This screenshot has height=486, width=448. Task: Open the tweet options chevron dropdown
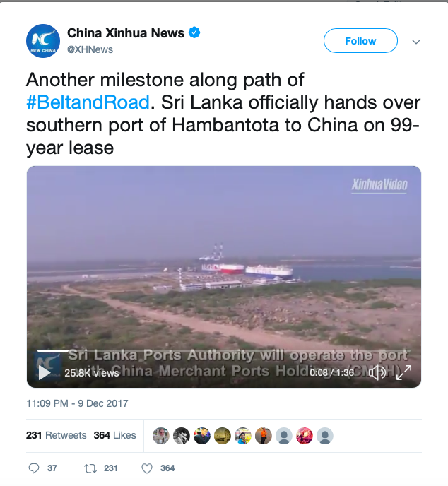click(416, 42)
